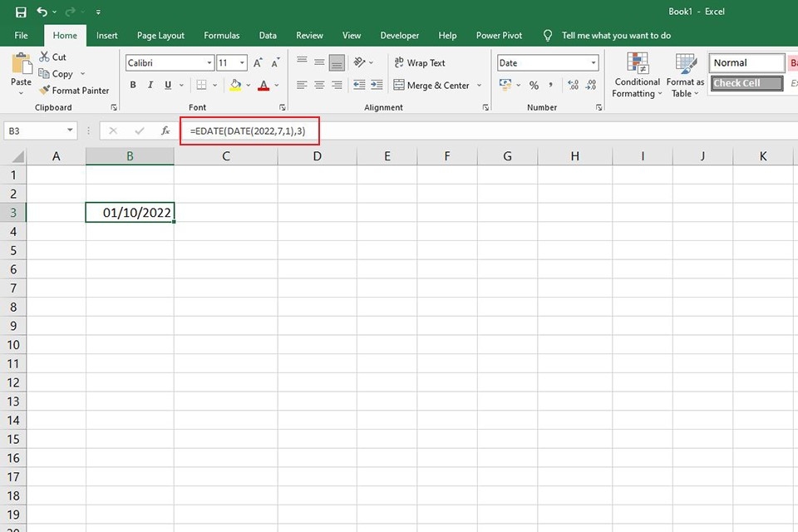Toggle Italic formatting

pos(150,86)
